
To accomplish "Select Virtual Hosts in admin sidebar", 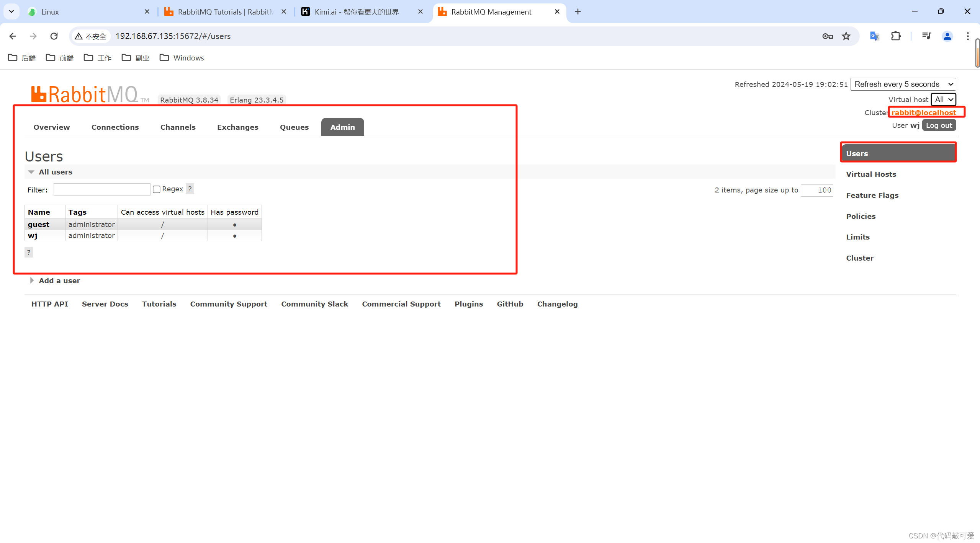I will click(871, 174).
